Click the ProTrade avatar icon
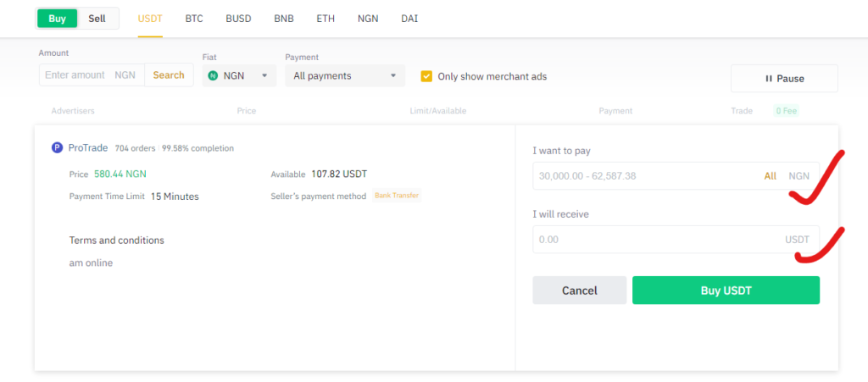 pyautogui.click(x=57, y=148)
